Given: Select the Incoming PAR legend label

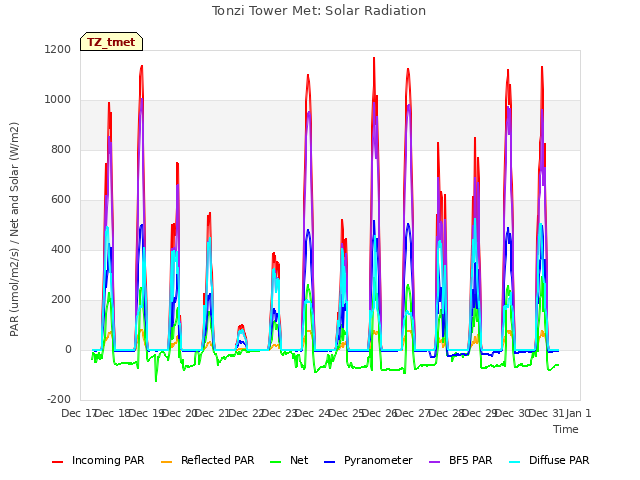Looking at the screenshot, I should [x=108, y=460].
